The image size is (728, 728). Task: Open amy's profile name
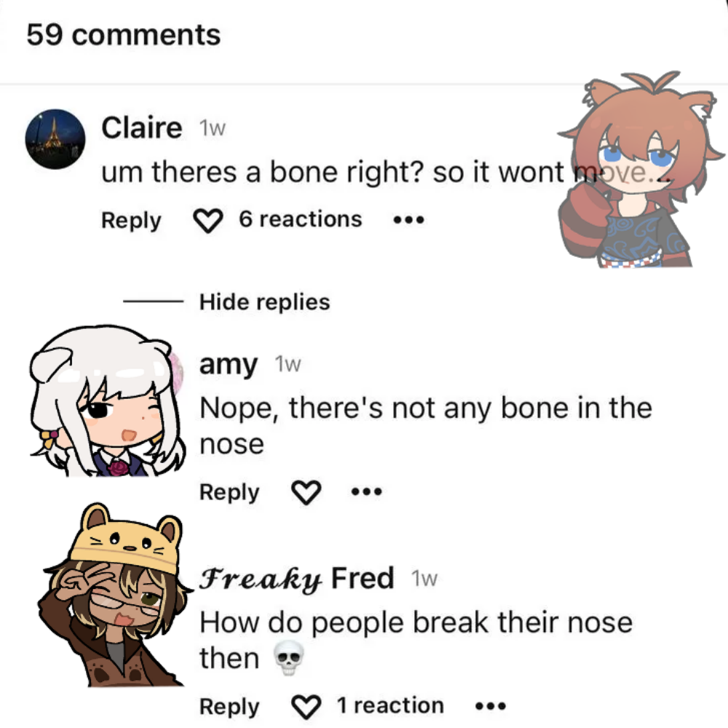click(228, 365)
